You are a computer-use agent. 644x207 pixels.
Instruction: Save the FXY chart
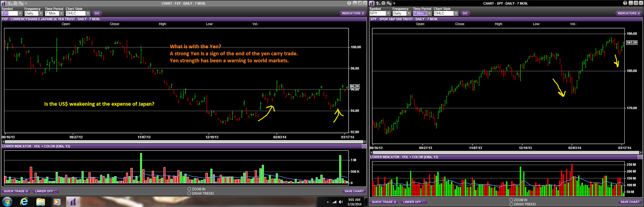pyautogui.click(x=354, y=191)
